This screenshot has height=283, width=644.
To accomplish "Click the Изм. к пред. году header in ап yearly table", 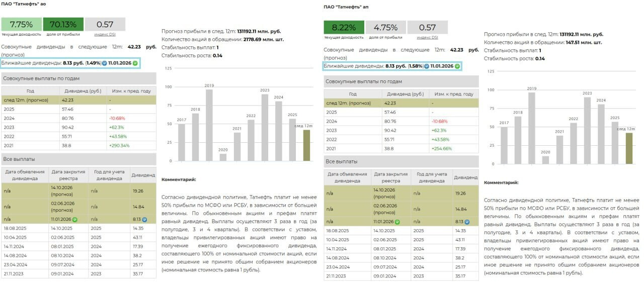I will point(453,94).
